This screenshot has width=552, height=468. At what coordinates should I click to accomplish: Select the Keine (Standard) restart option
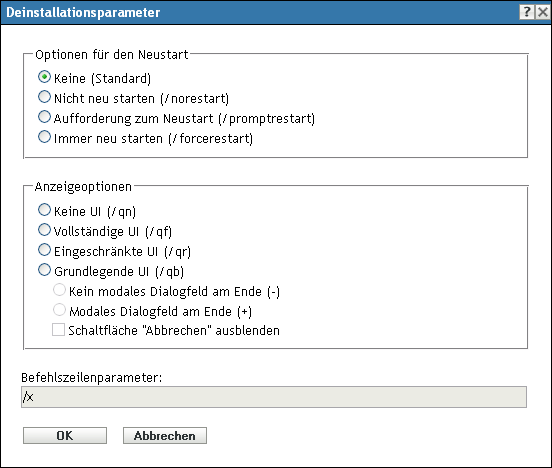44,77
